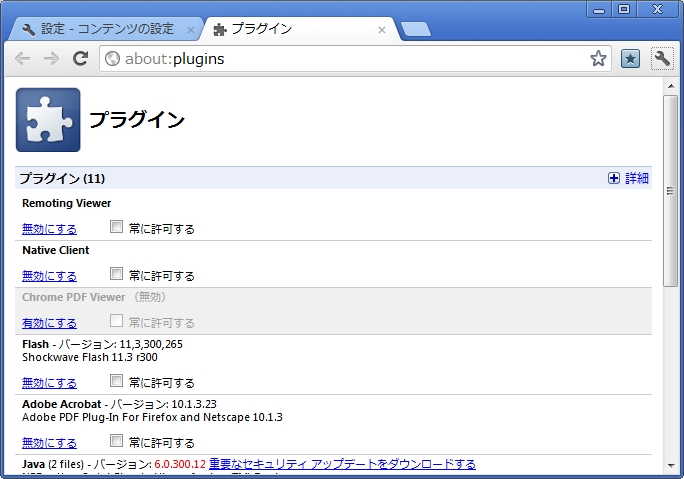Disable Native Client via 無効にする
Screen dimensions: 684x479
[49, 276]
